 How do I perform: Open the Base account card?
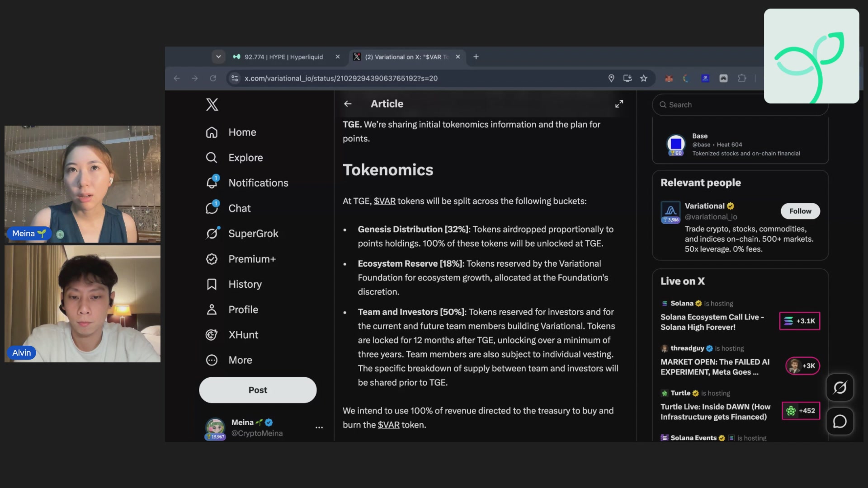click(x=740, y=145)
